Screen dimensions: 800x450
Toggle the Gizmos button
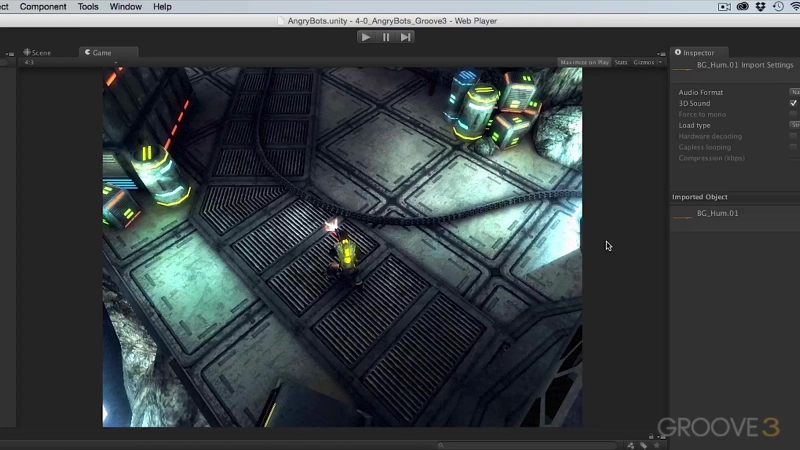coord(643,62)
